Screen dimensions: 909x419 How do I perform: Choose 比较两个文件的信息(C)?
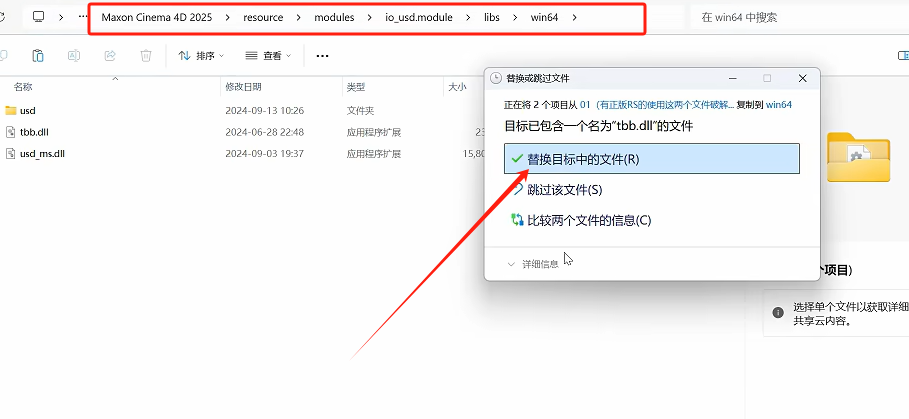(588, 220)
